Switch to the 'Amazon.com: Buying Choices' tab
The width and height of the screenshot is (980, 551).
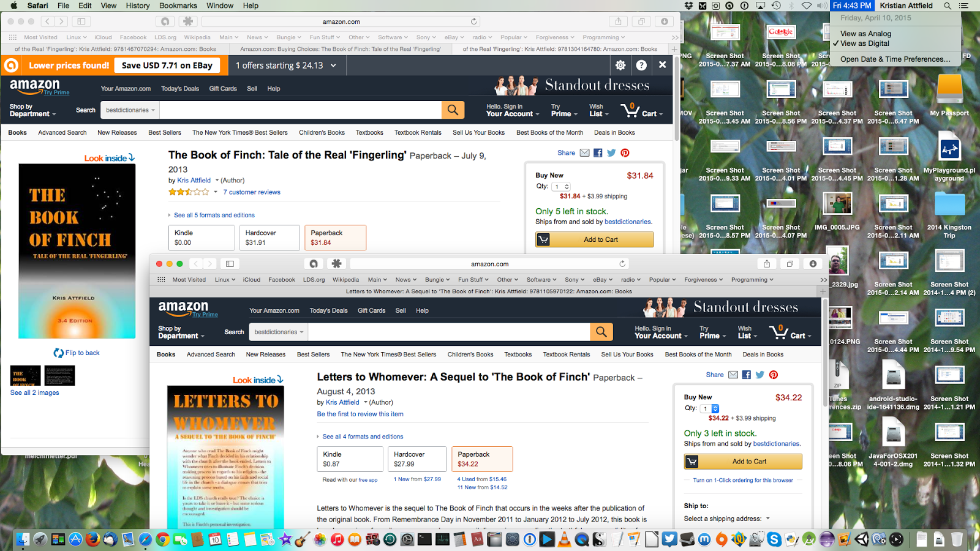(341, 49)
